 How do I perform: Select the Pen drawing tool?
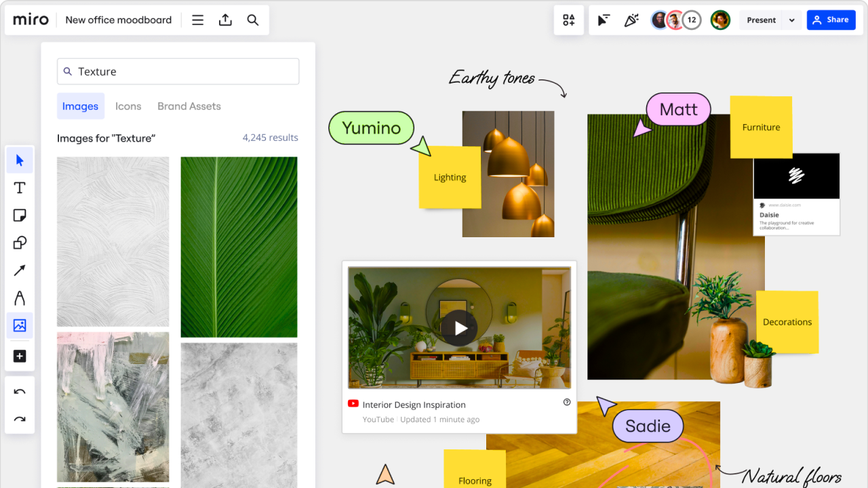[x=20, y=298]
